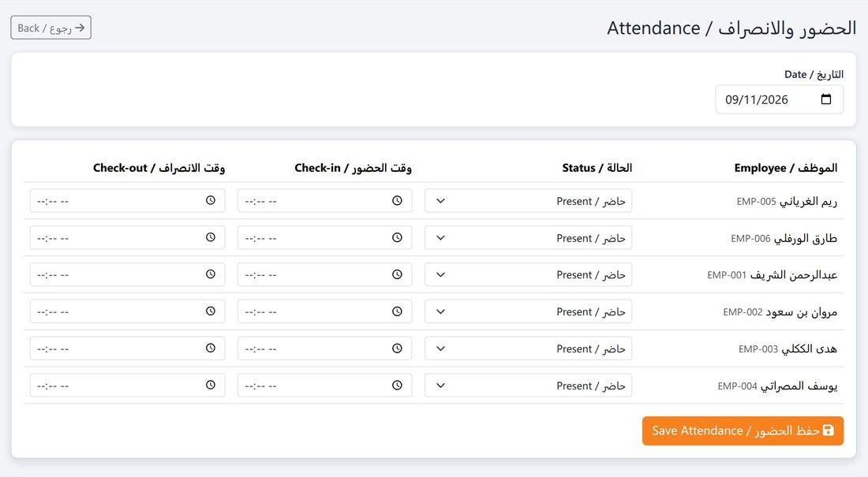The height and width of the screenshot is (477, 868).
Task: Click the Status column header
Action: tap(597, 168)
